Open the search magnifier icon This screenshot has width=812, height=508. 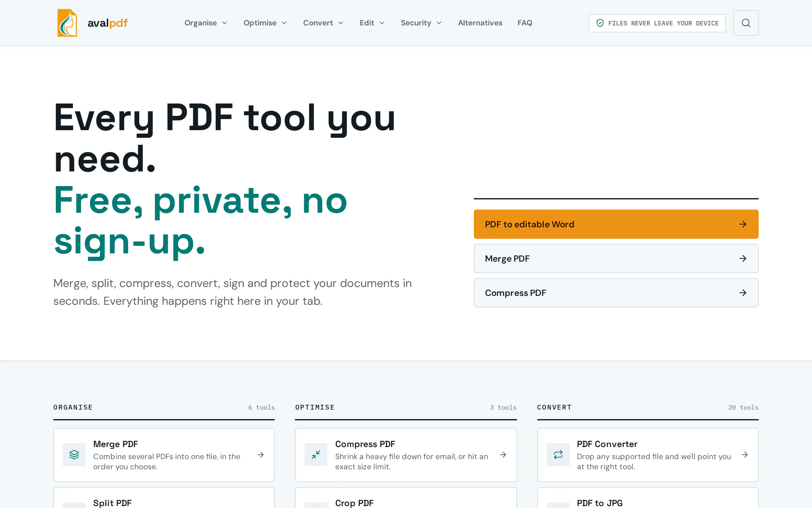pyautogui.click(x=746, y=23)
